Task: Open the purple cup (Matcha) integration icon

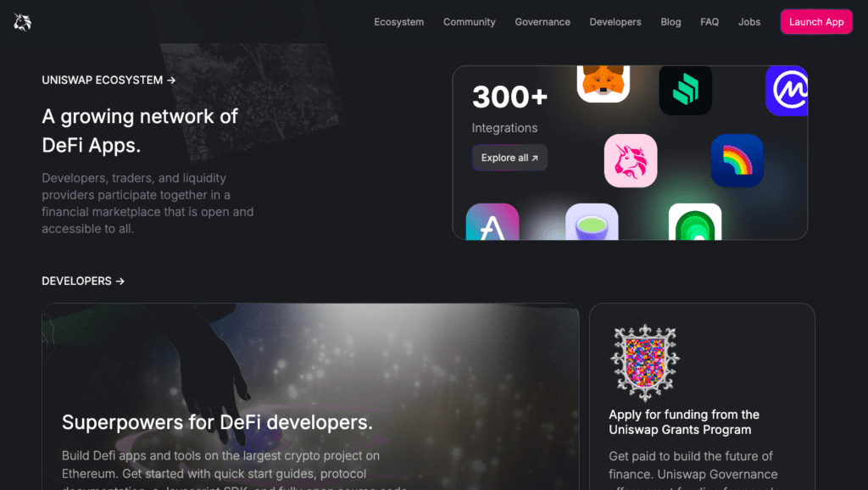Action: [x=592, y=222]
